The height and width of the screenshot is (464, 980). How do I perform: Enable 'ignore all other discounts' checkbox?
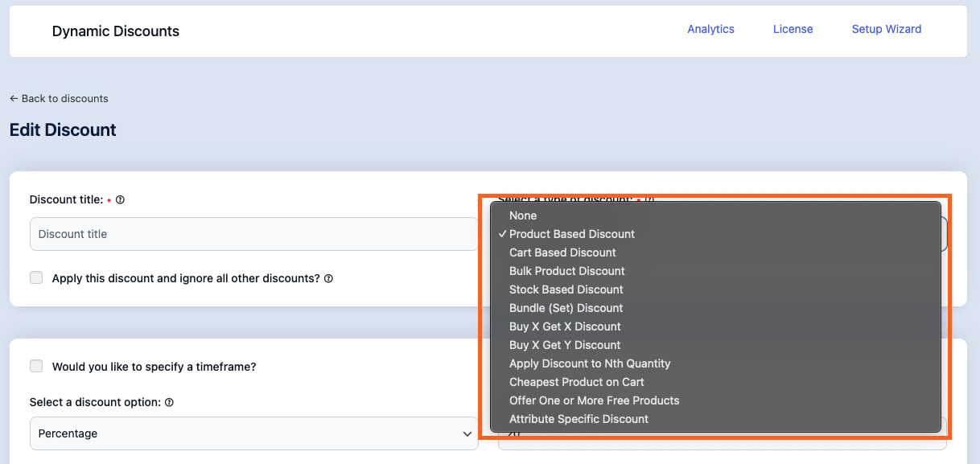(x=36, y=278)
